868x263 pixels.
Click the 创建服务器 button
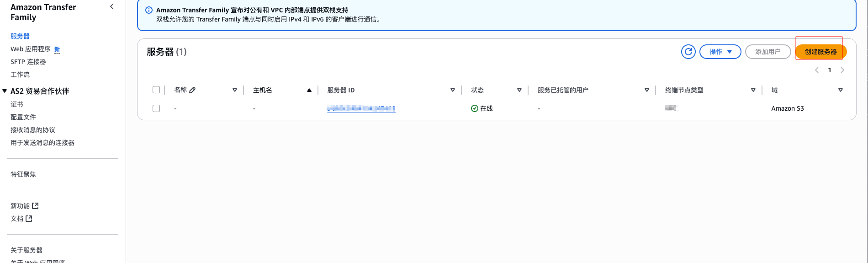(x=821, y=52)
